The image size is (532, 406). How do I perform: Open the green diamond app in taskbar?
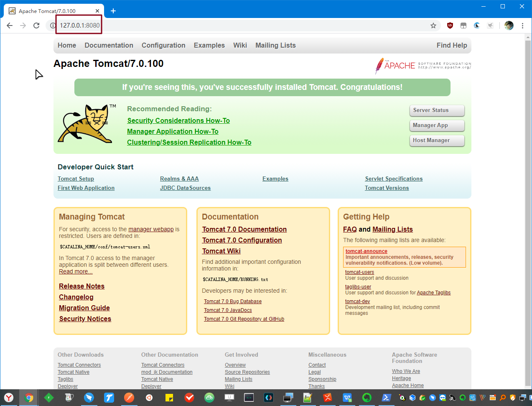(49, 398)
